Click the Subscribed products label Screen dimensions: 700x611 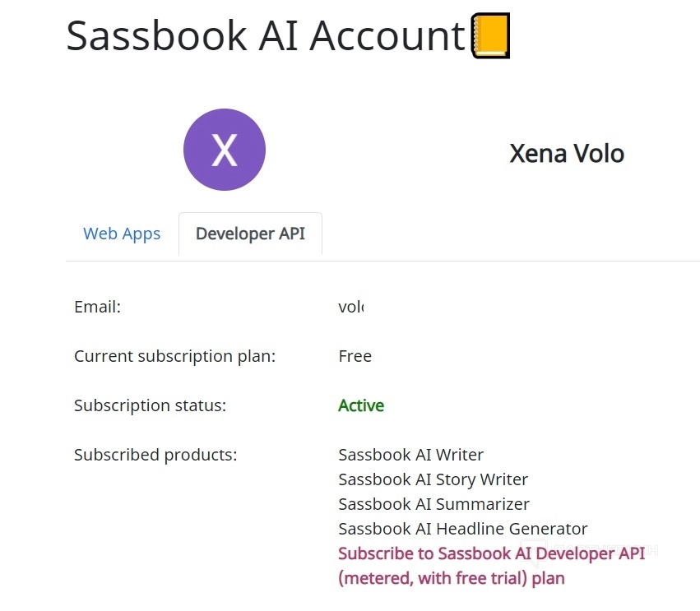[x=155, y=455]
